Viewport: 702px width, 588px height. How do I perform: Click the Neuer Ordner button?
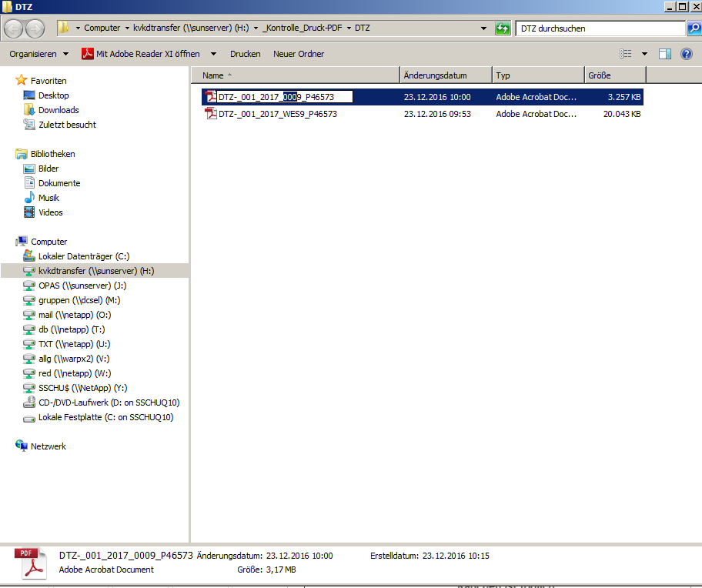click(x=299, y=54)
